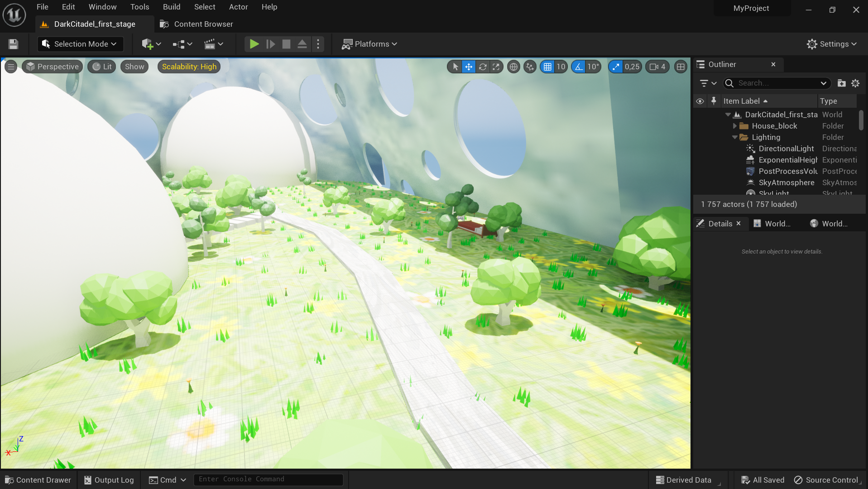Change the scale snap value 0,25

[x=632, y=67]
